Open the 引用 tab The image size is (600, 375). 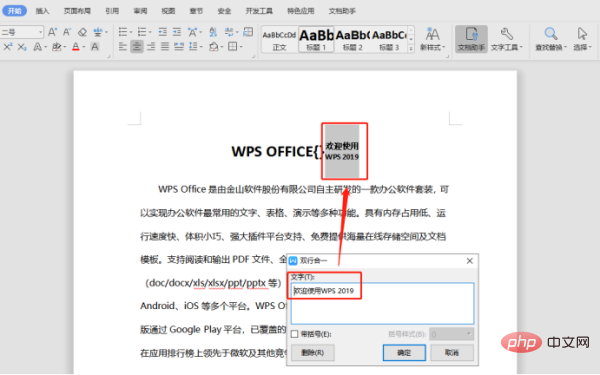112,11
